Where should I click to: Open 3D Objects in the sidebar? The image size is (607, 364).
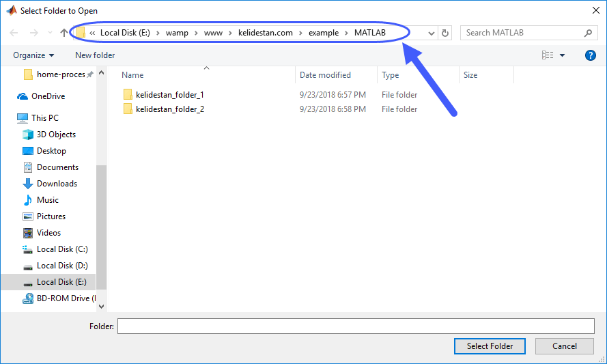click(x=56, y=135)
